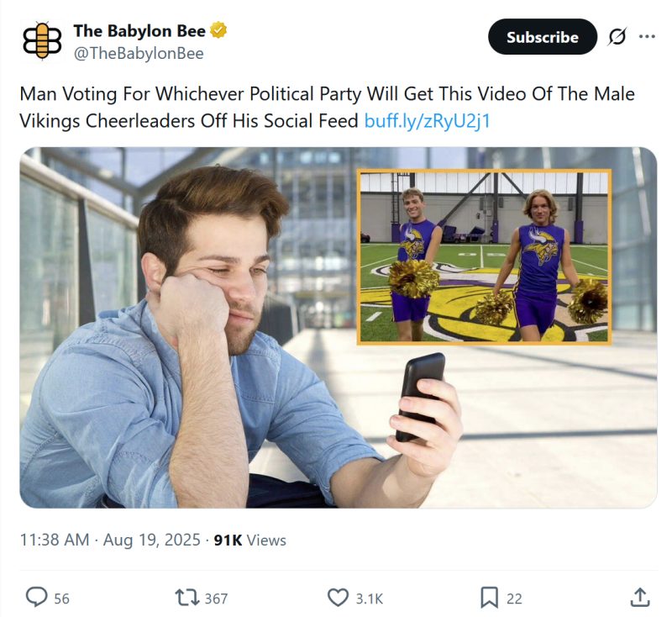The height and width of the screenshot is (617, 672).
Task: Click the 3.1K likes count
Action: point(370,599)
